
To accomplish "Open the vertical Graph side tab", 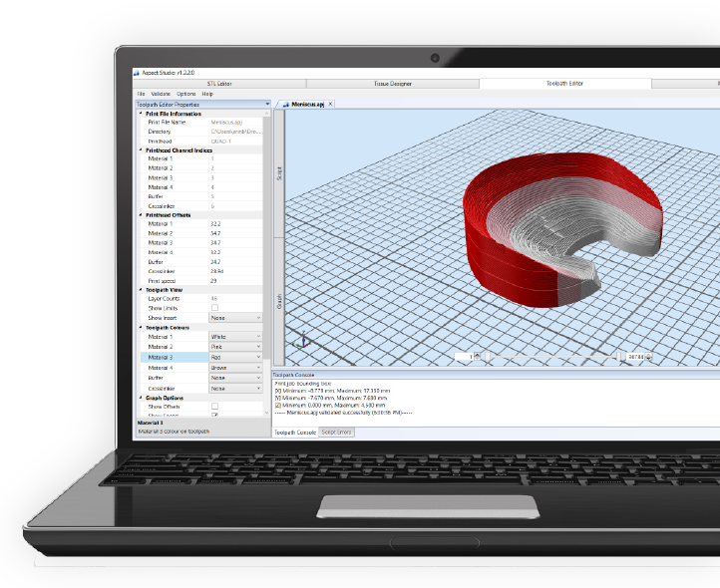I will 279,302.
